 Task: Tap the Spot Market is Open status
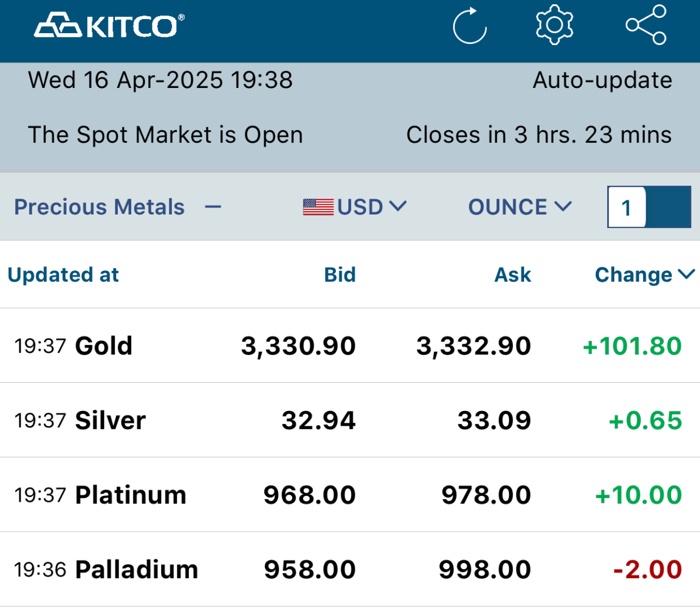point(166,135)
